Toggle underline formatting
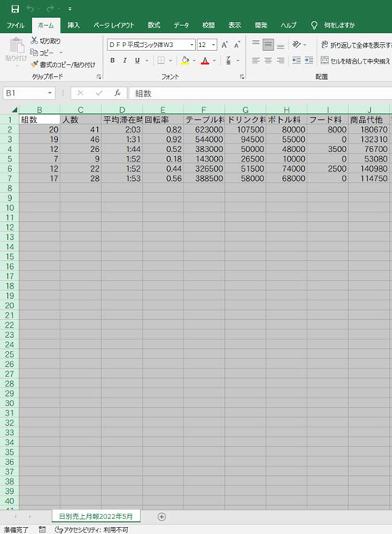This screenshot has width=392, height=534. point(137,60)
